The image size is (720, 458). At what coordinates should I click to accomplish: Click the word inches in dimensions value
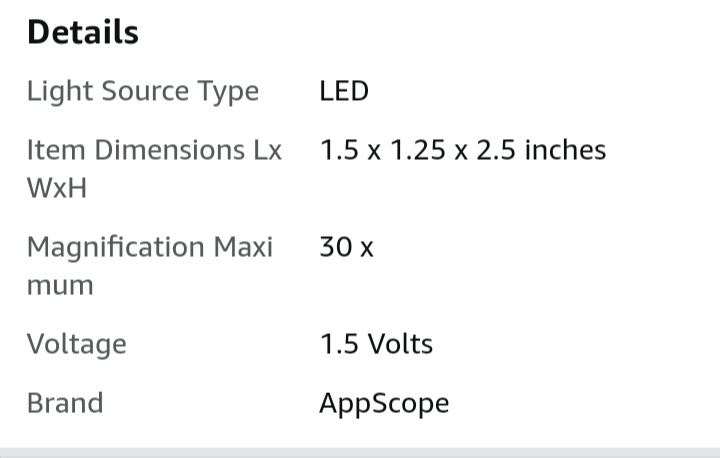[x=565, y=151]
